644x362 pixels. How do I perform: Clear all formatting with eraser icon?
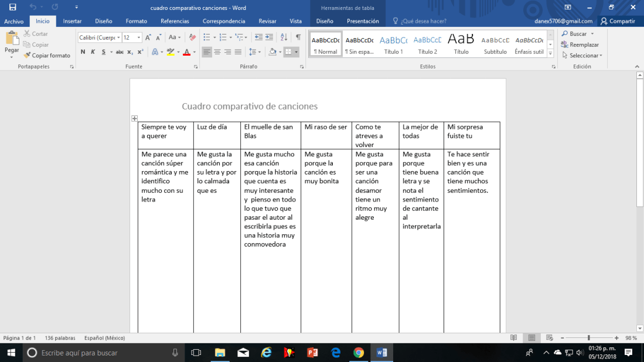tap(193, 37)
